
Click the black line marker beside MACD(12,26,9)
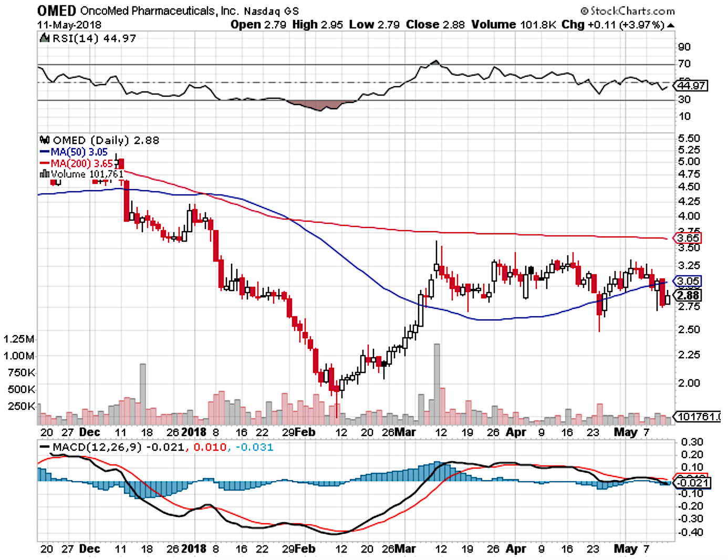[45, 448]
